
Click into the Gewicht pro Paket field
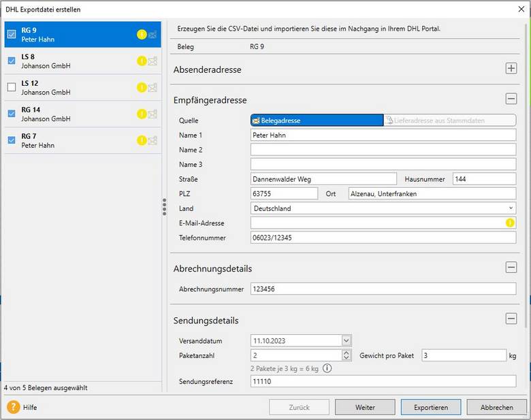[464, 355]
